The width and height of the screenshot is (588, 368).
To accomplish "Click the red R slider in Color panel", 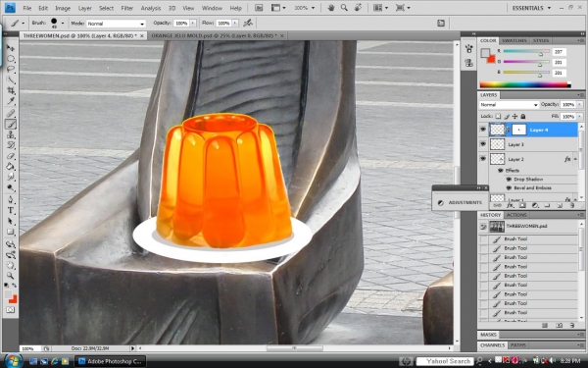I will pyautogui.click(x=526, y=51).
